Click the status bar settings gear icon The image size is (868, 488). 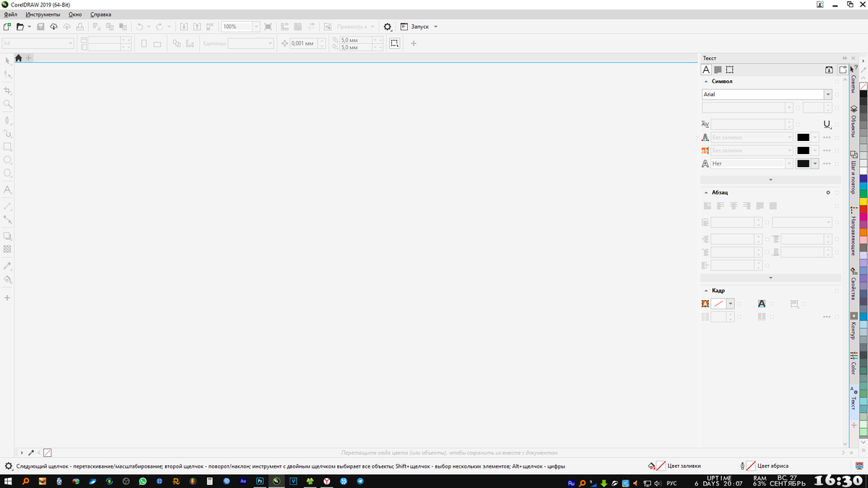(x=9, y=466)
